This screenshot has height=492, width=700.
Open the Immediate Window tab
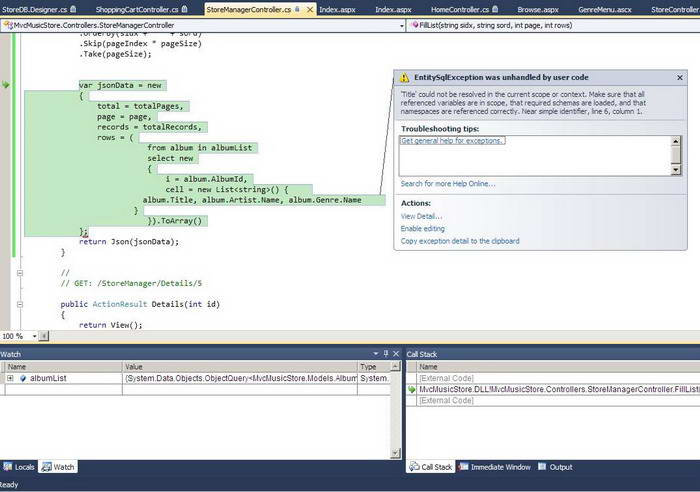[496, 467]
